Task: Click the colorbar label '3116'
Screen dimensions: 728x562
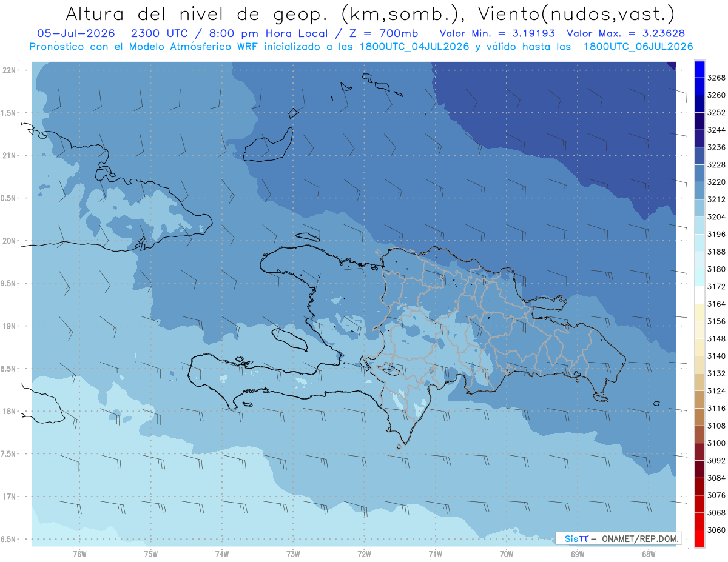Action: [x=716, y=408]
